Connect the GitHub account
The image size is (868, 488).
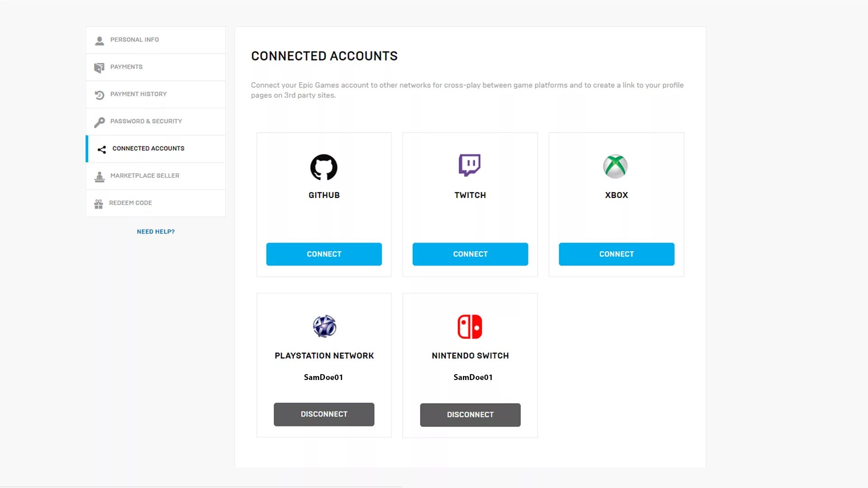coord(324,254)
